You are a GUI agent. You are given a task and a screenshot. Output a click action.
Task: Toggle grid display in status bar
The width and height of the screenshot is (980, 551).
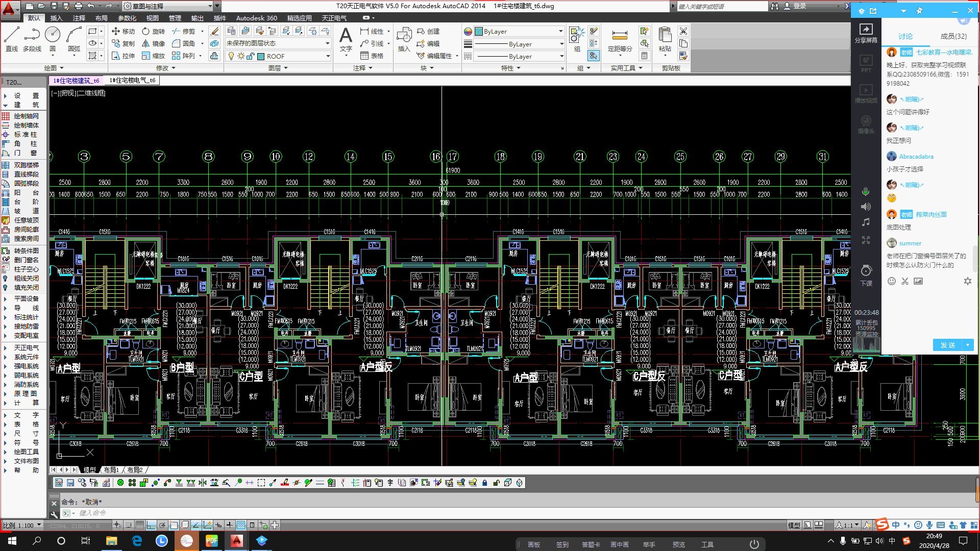140,525
